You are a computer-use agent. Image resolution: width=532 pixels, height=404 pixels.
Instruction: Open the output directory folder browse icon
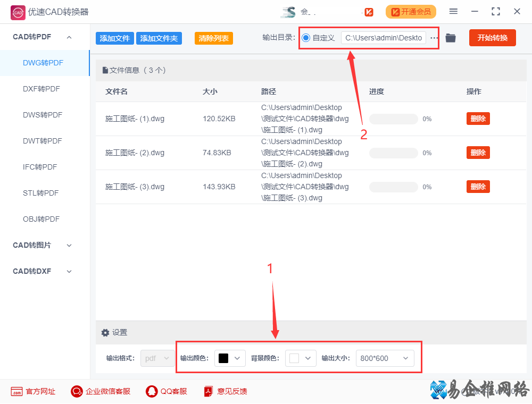(450, 38)
